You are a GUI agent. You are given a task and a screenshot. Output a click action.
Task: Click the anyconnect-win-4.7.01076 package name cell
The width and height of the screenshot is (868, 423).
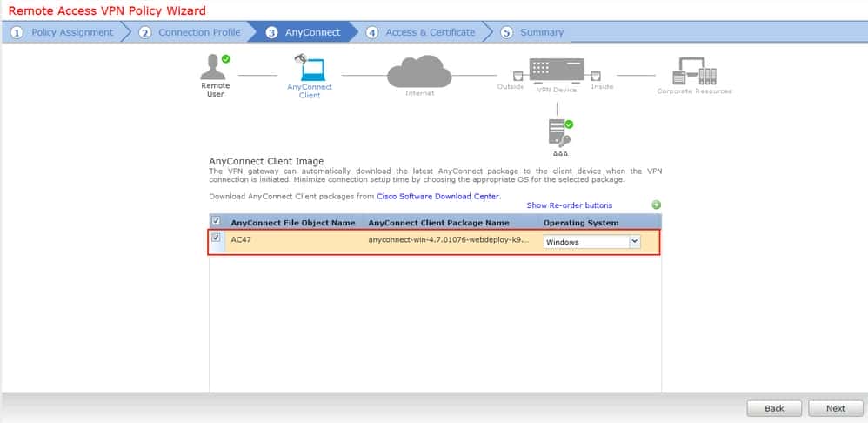(x=449, y=241)
